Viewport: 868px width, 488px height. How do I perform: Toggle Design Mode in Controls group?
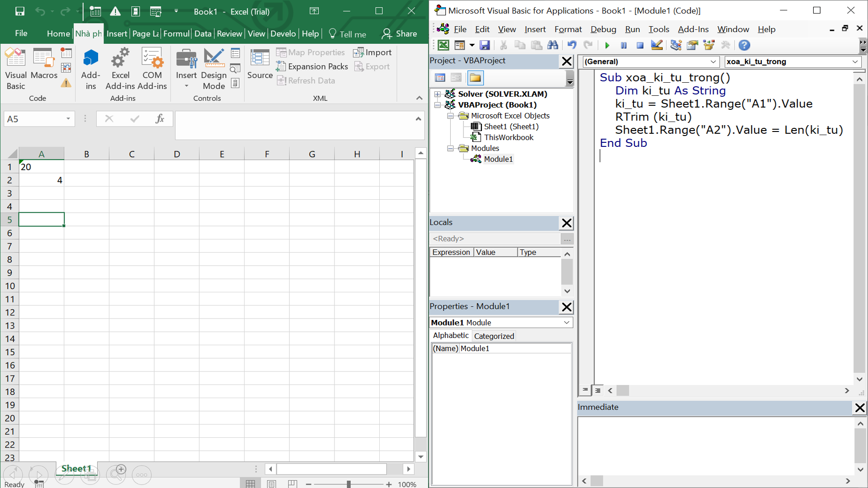(x=214, y=69)
